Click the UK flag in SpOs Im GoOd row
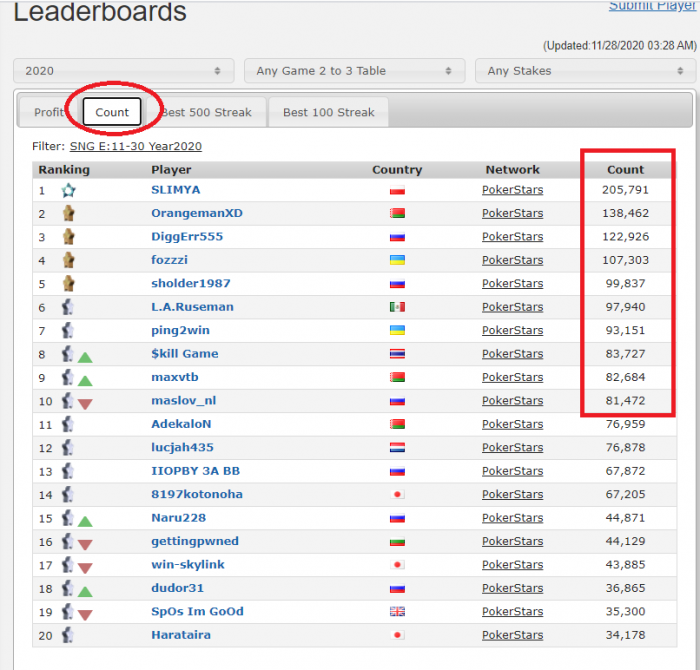The image size is (700, 670). tap(397, 612)
